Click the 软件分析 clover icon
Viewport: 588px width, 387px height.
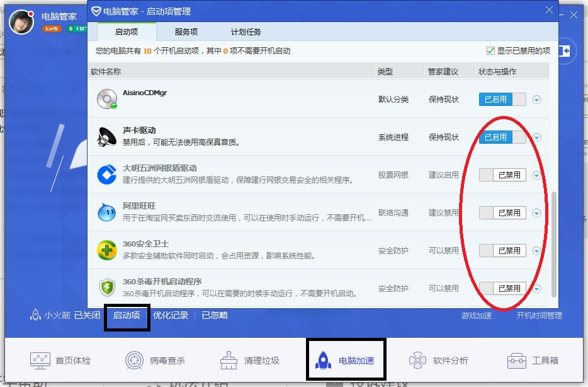(417, 361)
